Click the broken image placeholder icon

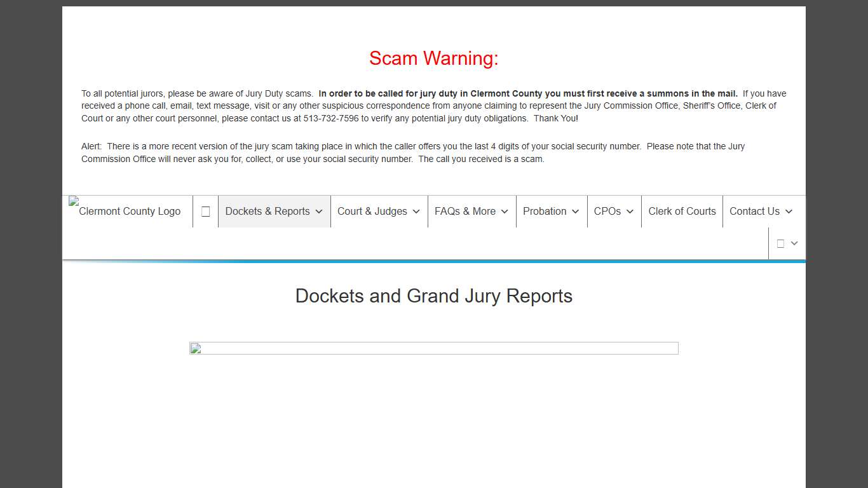pos(195,348)
